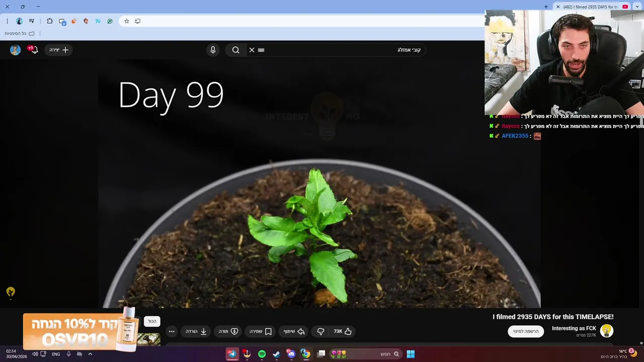Like the video showing 73K likes
Image resolution: width=644 pixels, height=362 pixels.
(342, 331)
